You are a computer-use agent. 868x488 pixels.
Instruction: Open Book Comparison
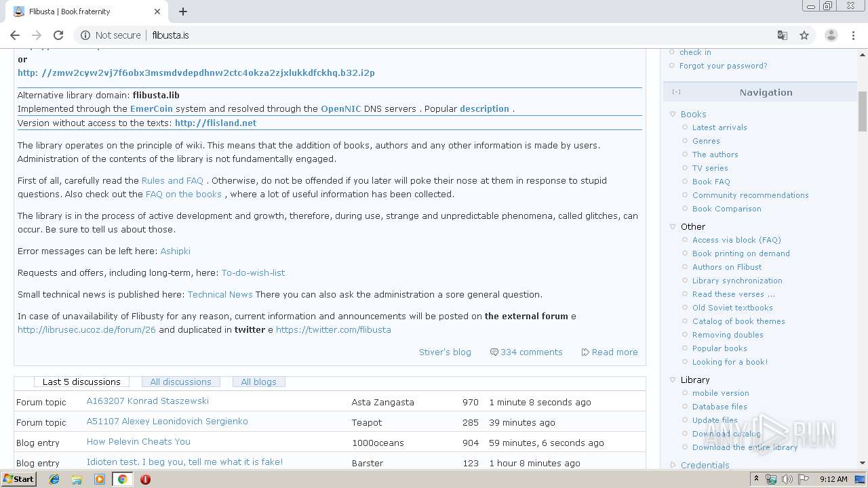727,209
